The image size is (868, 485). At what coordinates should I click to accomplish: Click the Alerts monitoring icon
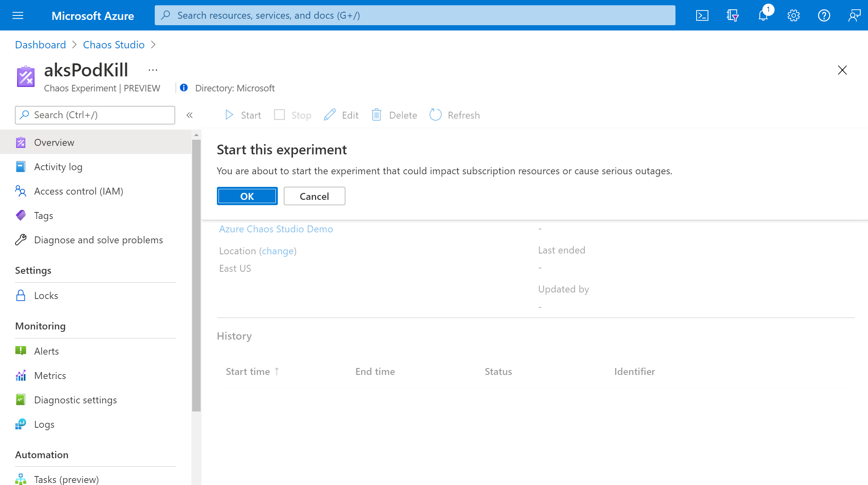[x=21, y=351]
